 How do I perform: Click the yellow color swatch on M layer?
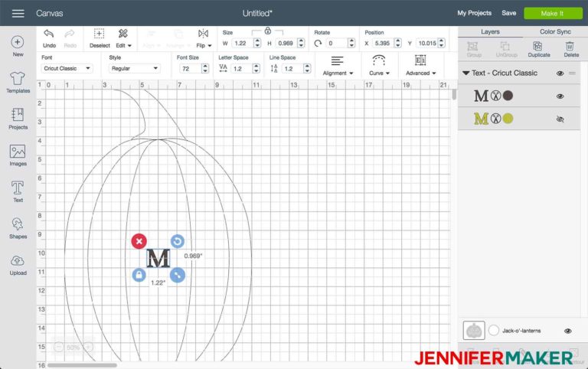(x=508, y=119)
